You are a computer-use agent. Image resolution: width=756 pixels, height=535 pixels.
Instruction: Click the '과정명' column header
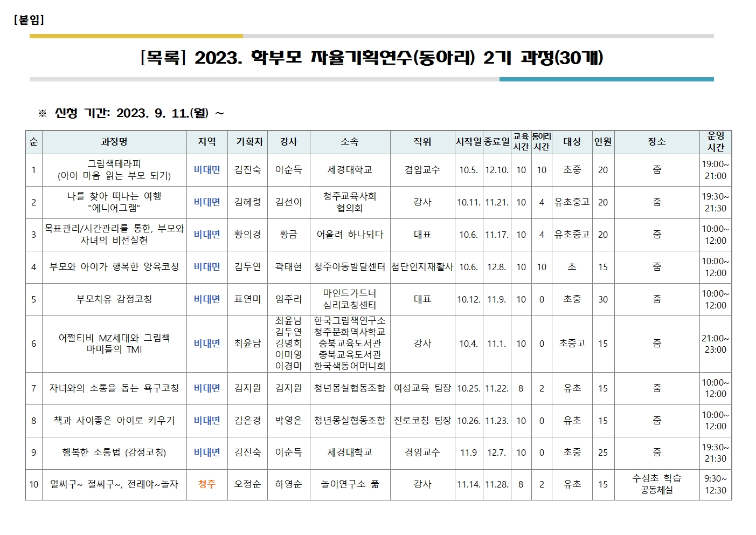pos(114,142)
